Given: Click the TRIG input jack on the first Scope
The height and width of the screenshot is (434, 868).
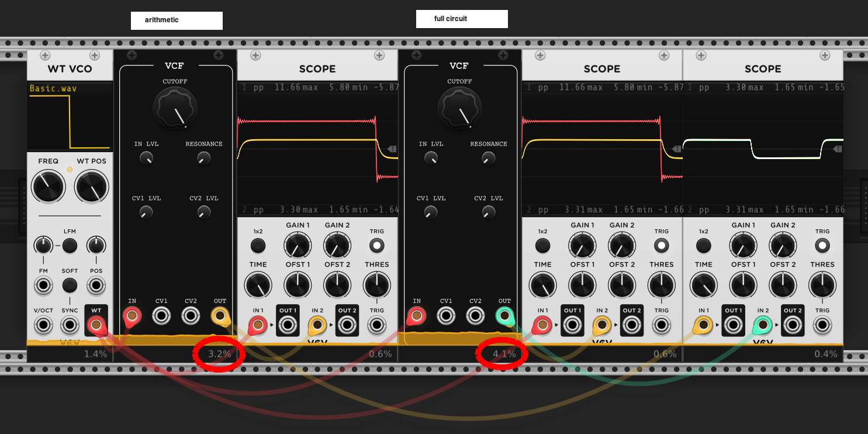Looking at the screenshot, I should pos(377,325).
